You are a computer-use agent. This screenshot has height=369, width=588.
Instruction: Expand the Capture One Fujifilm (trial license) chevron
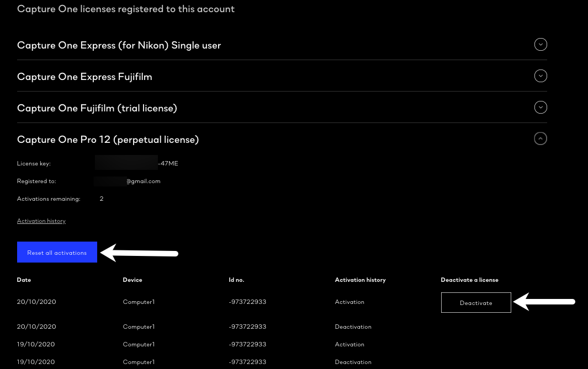541,108
